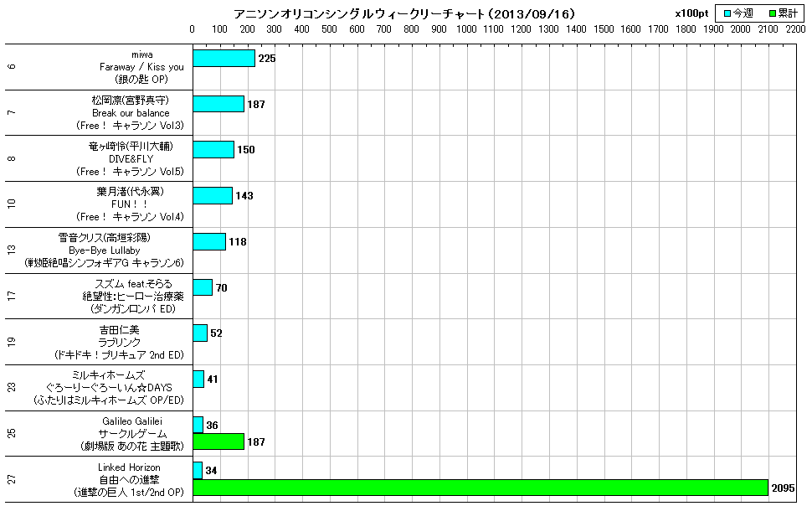Select the Break our balance cyan bar

click(x=218, y=104)
